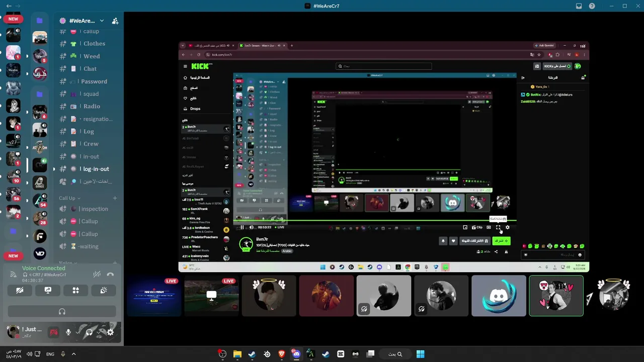Open the VD logo server

coord(40,253)
